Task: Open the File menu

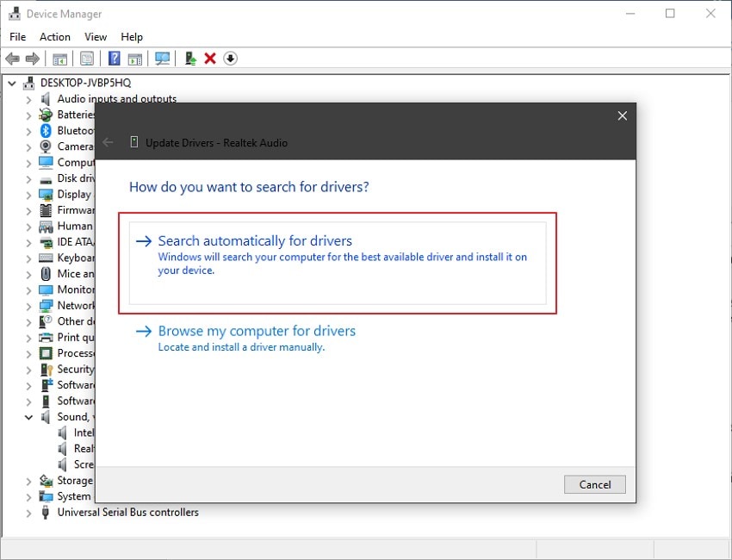Action: tap(18, 37)
